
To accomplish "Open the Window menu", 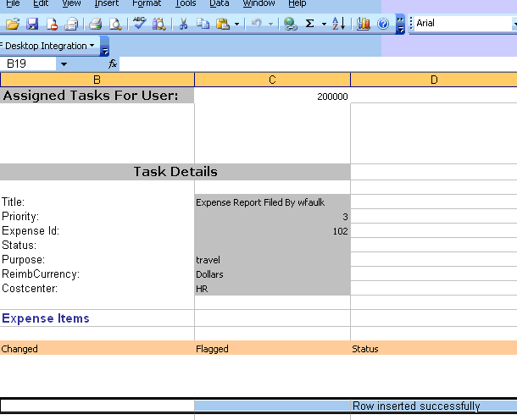I will [x=258, y=3].
